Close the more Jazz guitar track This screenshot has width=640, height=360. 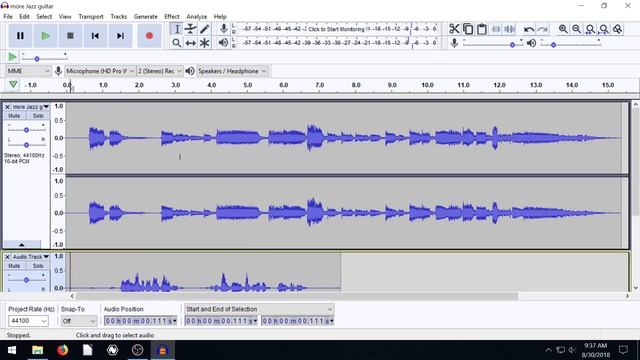point(7,107)
